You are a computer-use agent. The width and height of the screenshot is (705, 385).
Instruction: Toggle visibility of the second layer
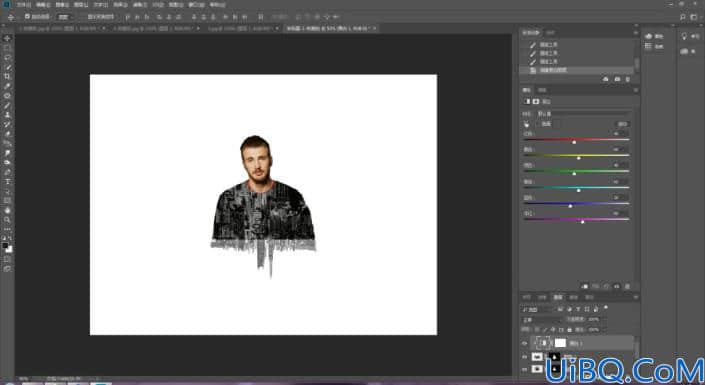pyautogui.click(x=524, y=357)
